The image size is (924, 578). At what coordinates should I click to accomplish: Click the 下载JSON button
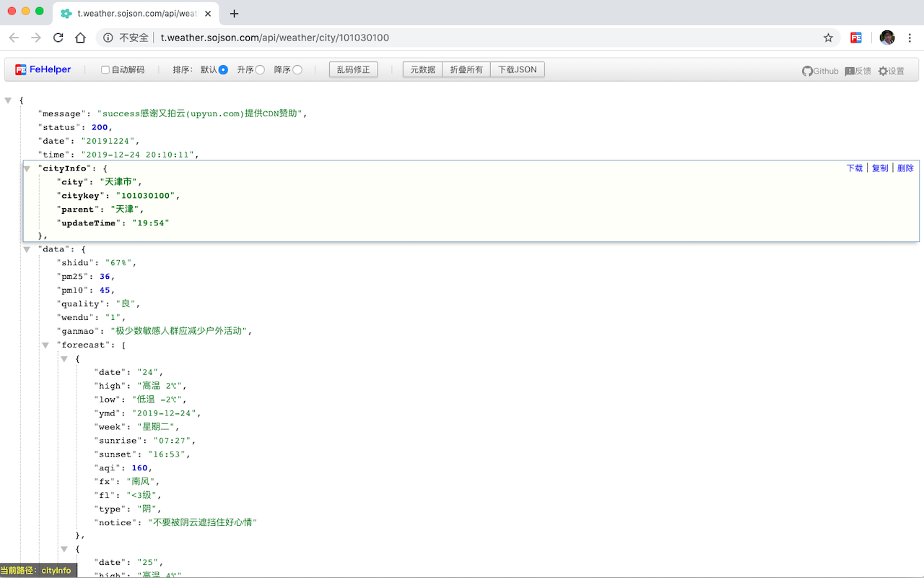(x=517, y=69)
